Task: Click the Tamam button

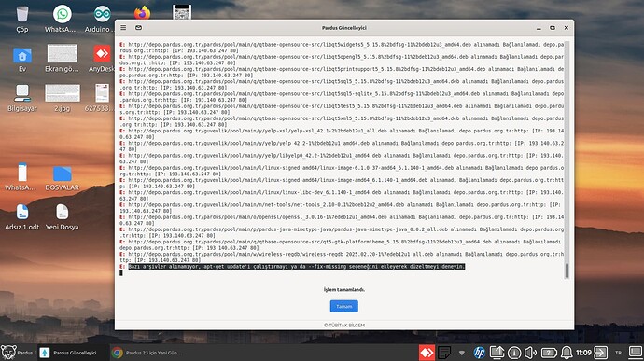Action: (x=343, y=306)
